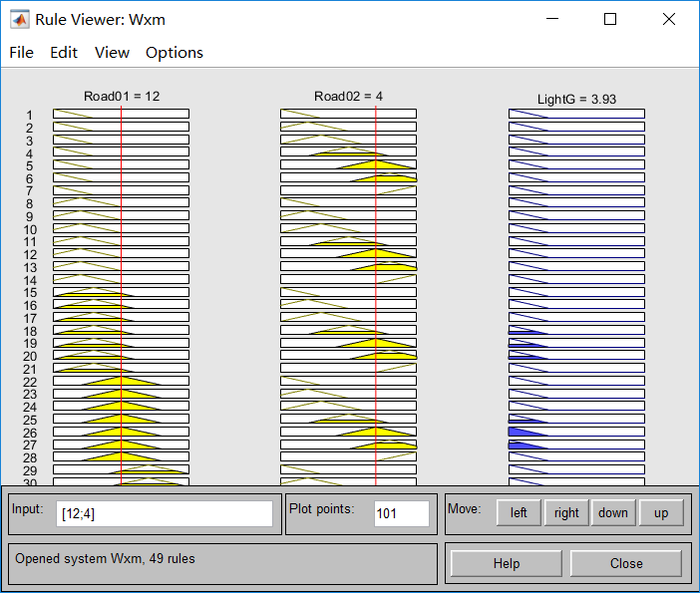Click Road02 membership plot for rule 19

tap(348, 343)
